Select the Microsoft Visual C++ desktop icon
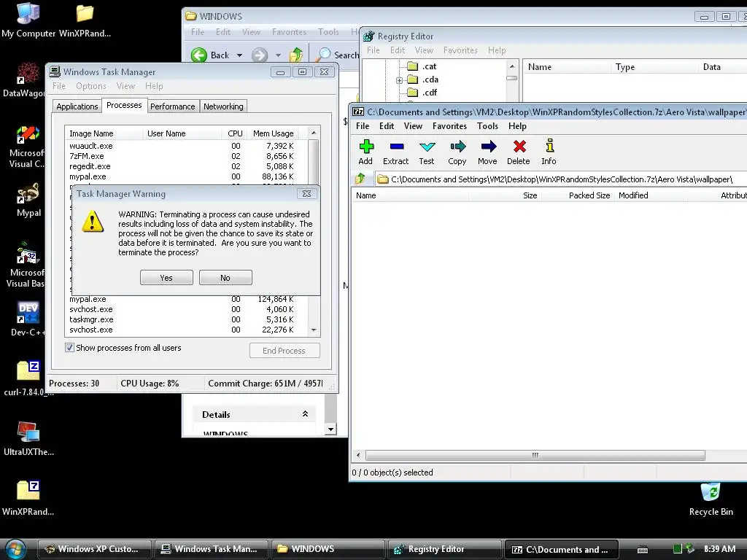Screen dimensions: 747x560 pyautogui.click(x=27, y=146)
